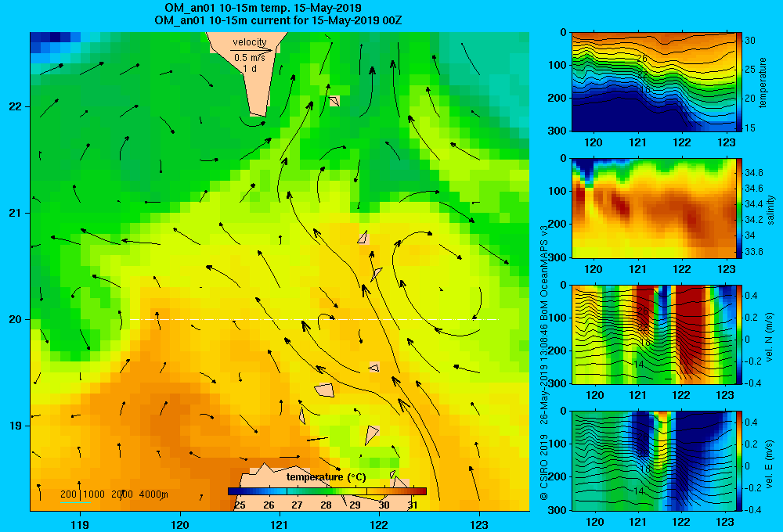Click the 'vel. E (m/s)' axis label

click(770, 464)
